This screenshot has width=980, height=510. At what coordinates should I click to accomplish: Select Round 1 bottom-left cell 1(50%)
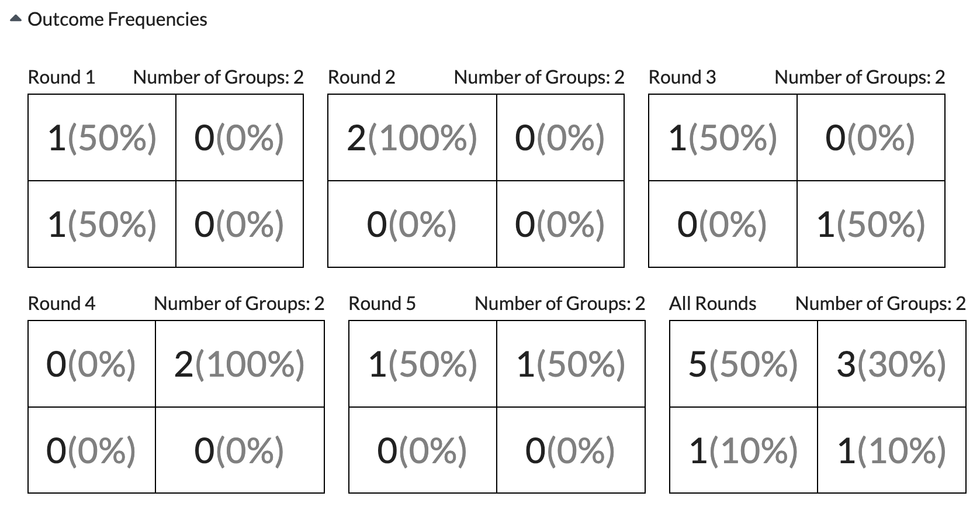pyautogui.click(x=102, y=224)
